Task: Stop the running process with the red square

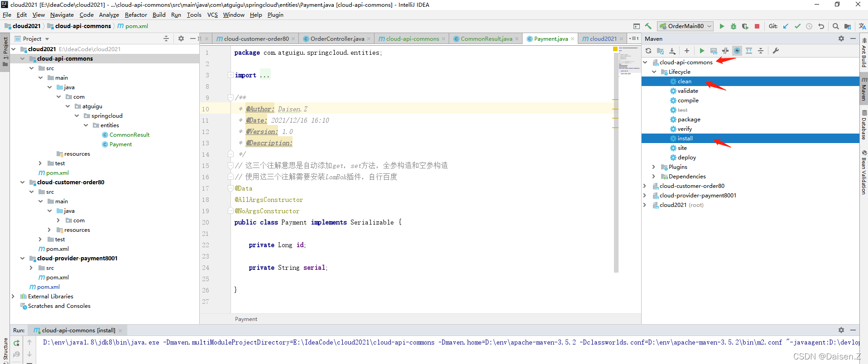Action: pos(757,26)
